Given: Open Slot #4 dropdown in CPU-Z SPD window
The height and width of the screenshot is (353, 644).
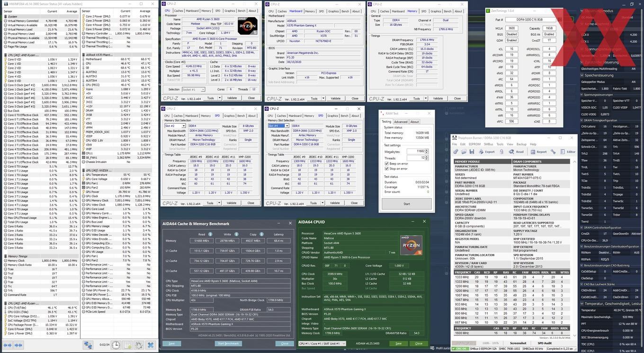Looking at the screenshot, I should [x=278, y=126].
